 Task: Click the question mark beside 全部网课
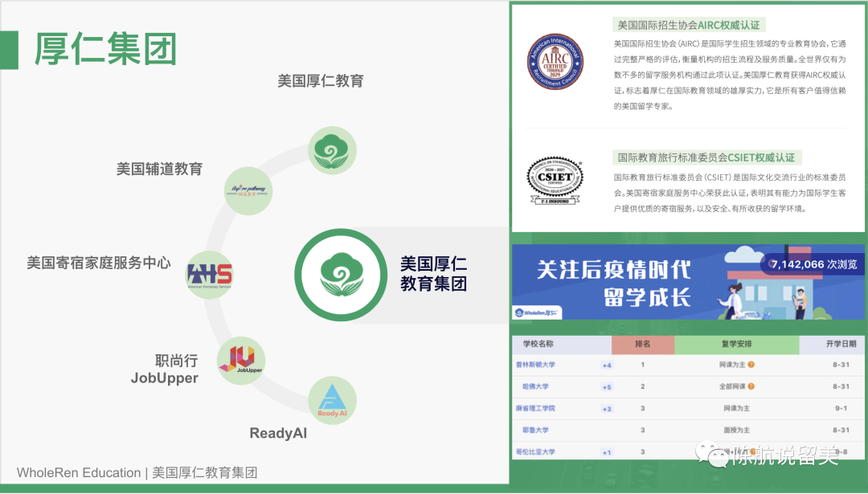tap(751, 386)
